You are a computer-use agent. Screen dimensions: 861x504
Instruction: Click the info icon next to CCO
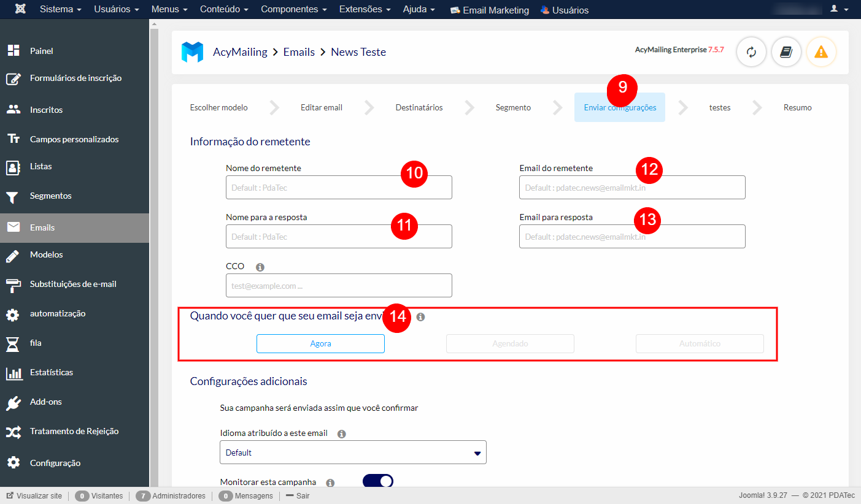pyautogui.click(x=260, y=267)
